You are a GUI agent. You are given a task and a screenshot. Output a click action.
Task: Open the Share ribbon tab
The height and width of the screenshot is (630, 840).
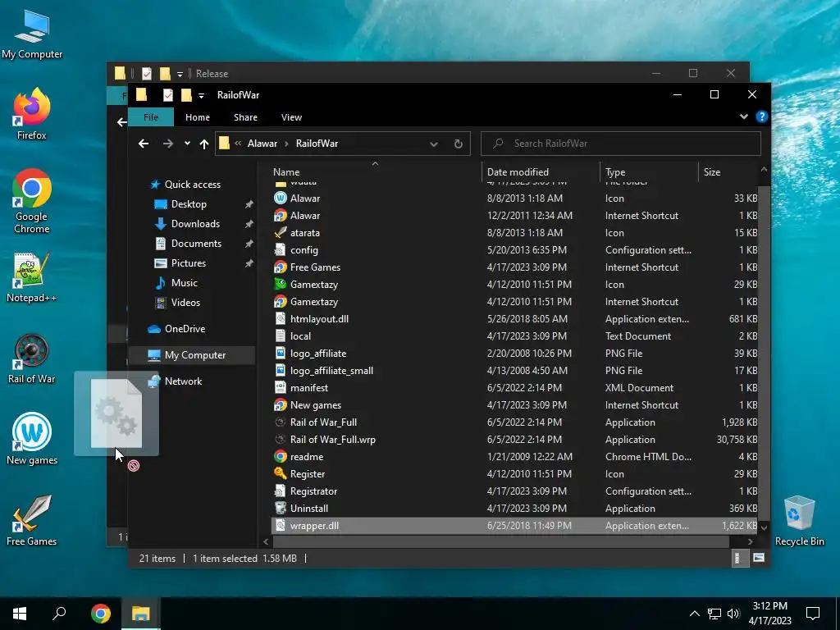coord(245,117)
